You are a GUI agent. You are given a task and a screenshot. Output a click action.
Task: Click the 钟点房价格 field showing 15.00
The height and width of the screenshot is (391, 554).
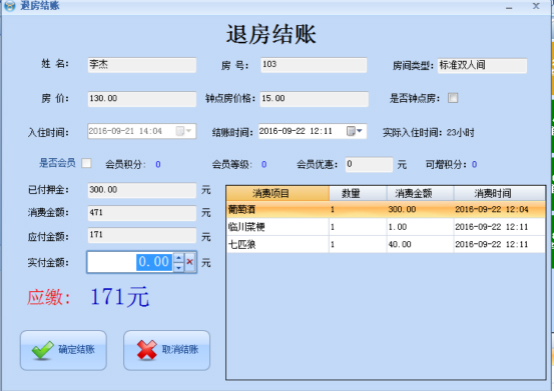(x=314, y=99)
